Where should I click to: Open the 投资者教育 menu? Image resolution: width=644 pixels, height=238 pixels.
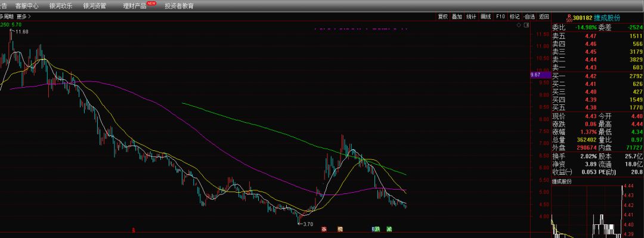[179, 6]
